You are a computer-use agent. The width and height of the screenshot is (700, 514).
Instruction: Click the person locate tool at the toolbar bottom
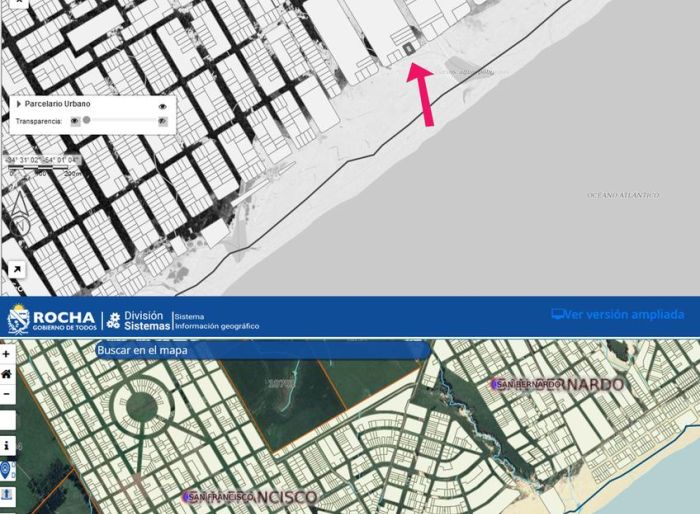coord(7,495)
